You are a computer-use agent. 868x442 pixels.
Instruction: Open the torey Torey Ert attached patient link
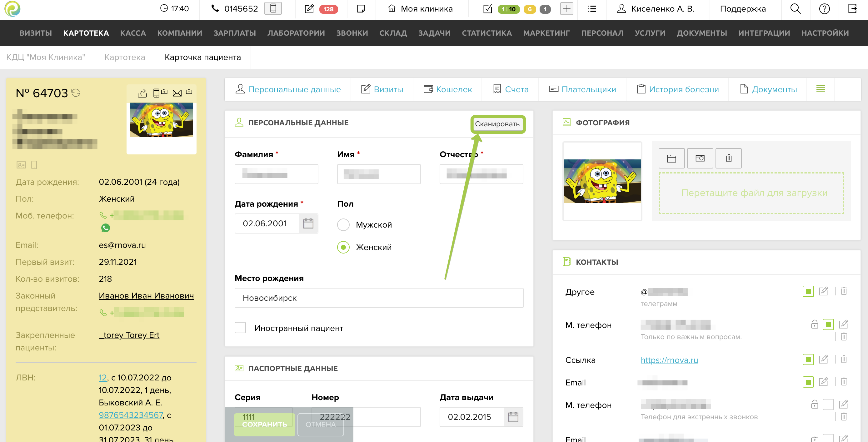point(129,335)
